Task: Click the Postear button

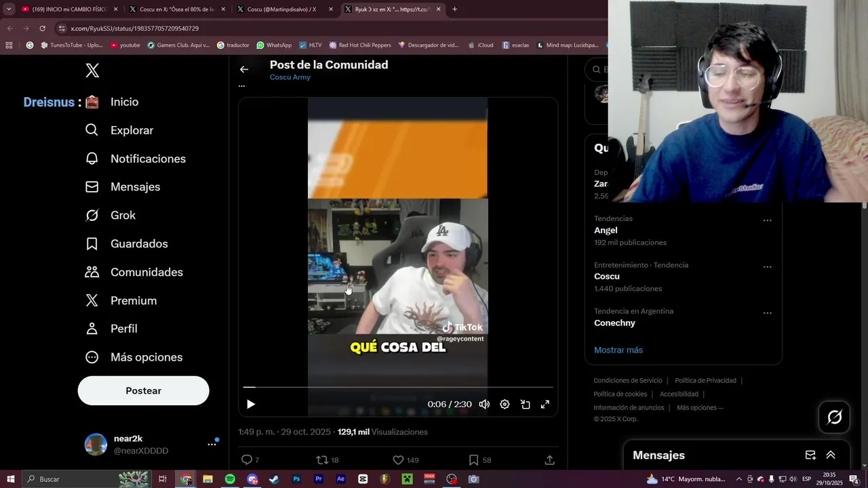Action: click(143, 390)
